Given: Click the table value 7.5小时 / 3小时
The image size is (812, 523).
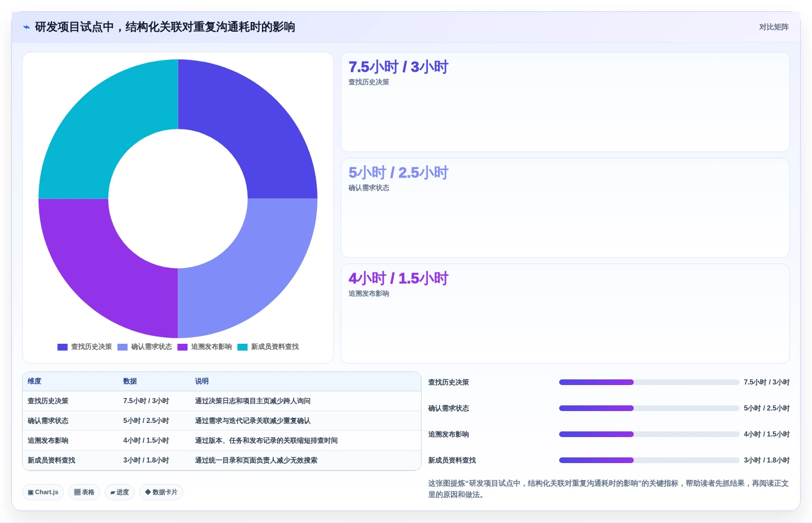Looking at the screenshot, I should [146, 401].
